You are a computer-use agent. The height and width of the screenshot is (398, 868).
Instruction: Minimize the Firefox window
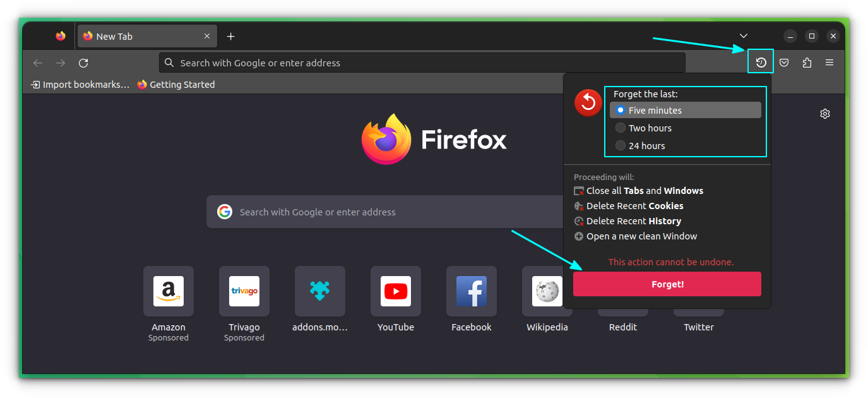click(x=790, y=36)
